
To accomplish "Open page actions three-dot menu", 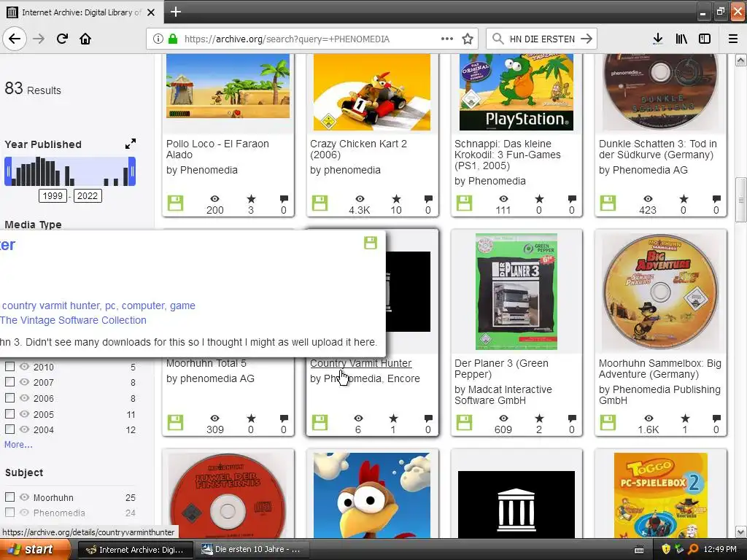I will tap(447, 39).
